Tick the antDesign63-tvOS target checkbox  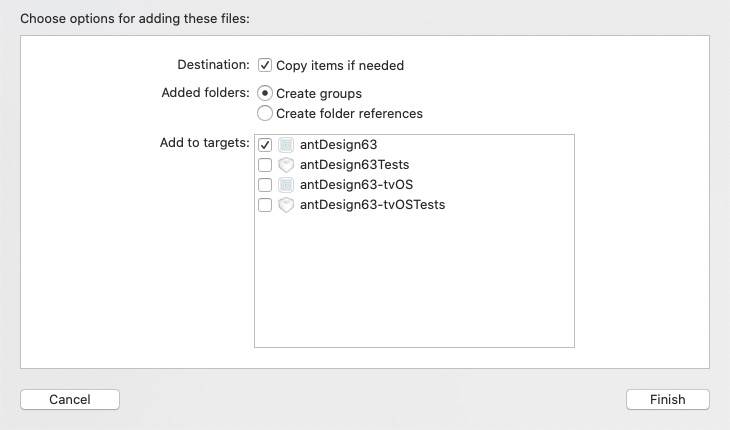coord(265,185)
